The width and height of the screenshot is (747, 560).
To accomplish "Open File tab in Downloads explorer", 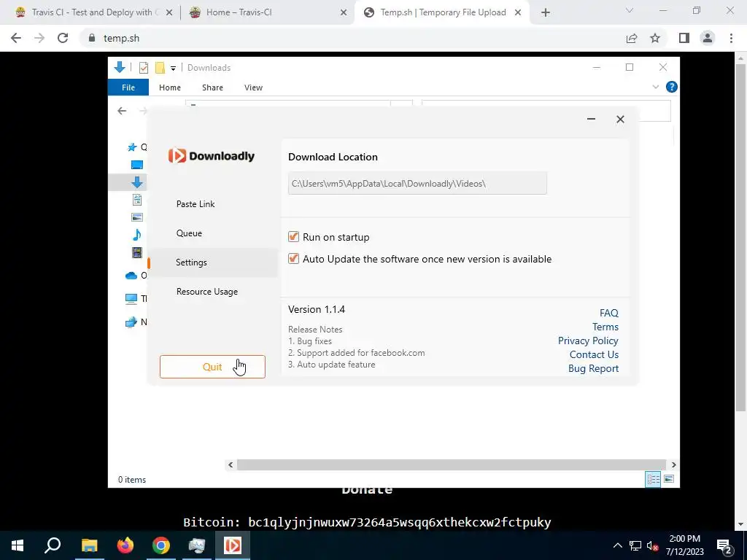I will coord(128,87).
